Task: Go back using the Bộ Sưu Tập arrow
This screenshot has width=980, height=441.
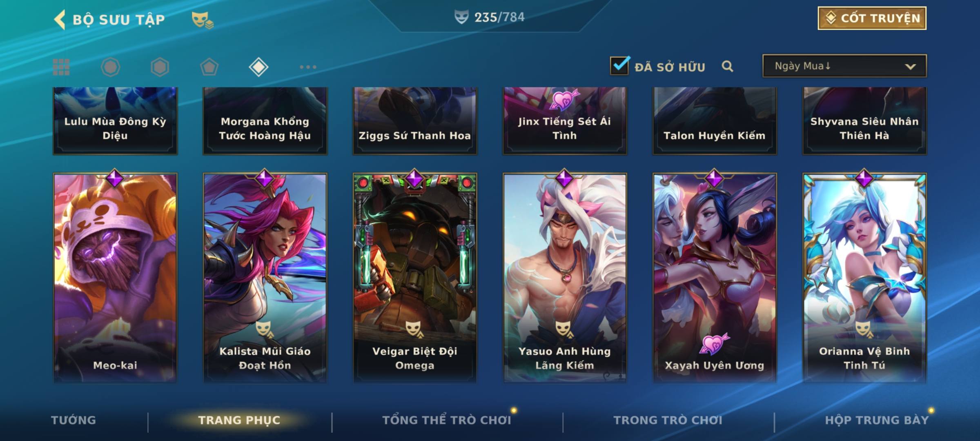Action: 60,20
